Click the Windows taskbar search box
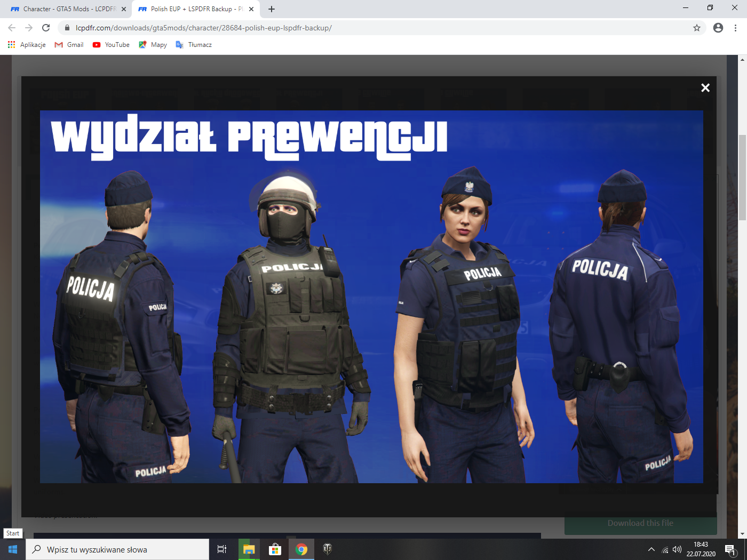The width and height of the screenshot is (747, 560). point(117,549)
